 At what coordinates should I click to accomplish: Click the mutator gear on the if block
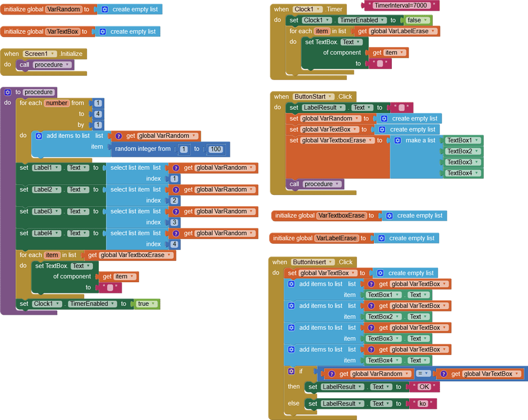(291, 371)
